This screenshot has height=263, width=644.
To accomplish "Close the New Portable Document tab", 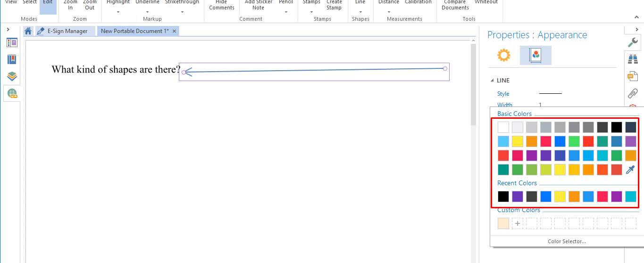I will pyautogui.click(x=174, y=31).
